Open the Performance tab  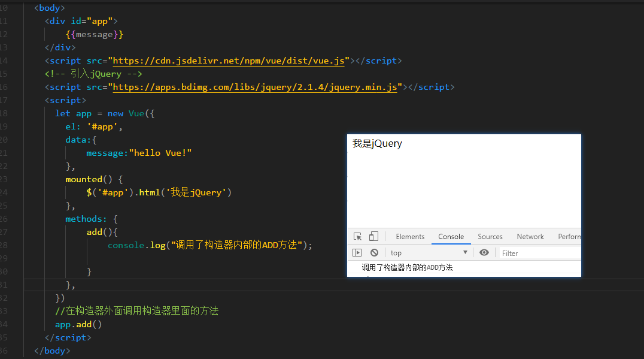[569, 237]
